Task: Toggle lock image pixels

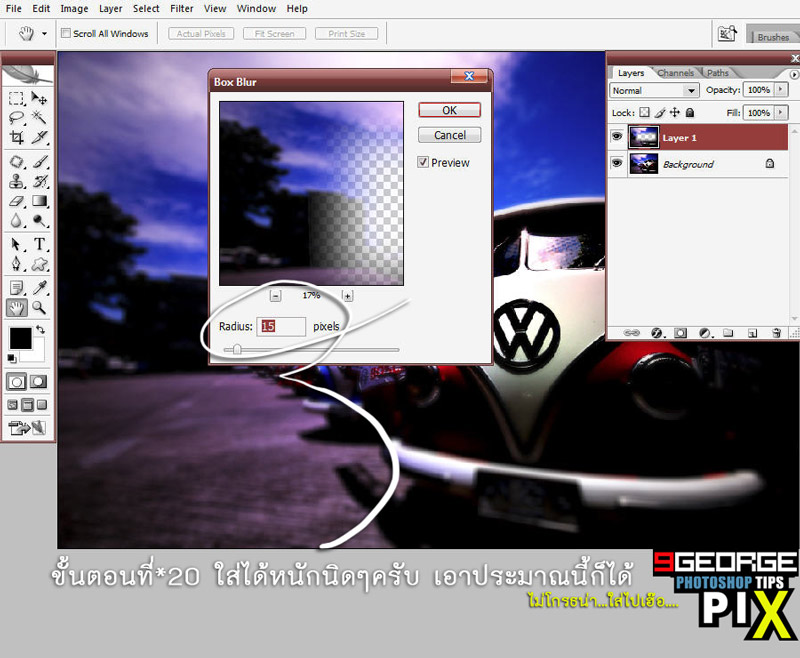Action: point(660,112)
